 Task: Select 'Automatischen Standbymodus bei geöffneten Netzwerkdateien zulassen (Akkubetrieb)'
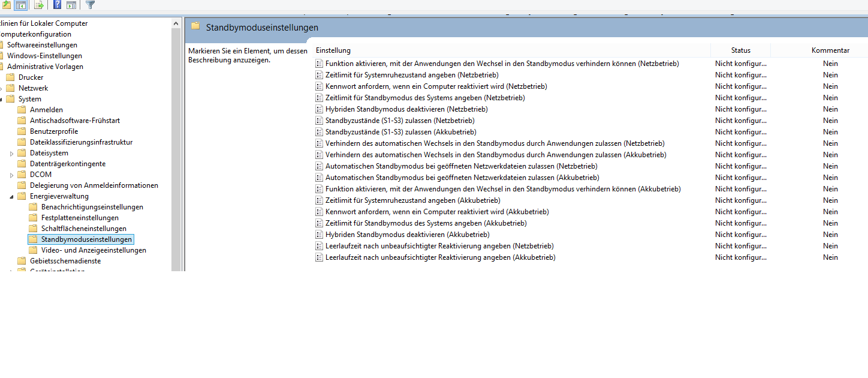462,178
